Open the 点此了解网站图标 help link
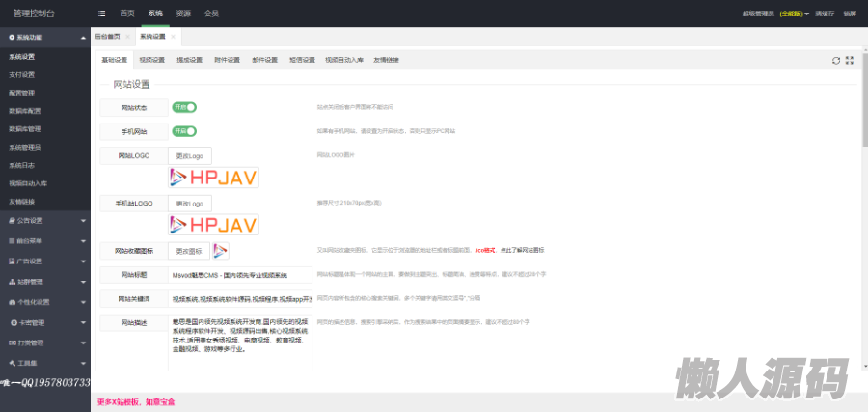The image size is (868, 412). coord(522,250)
